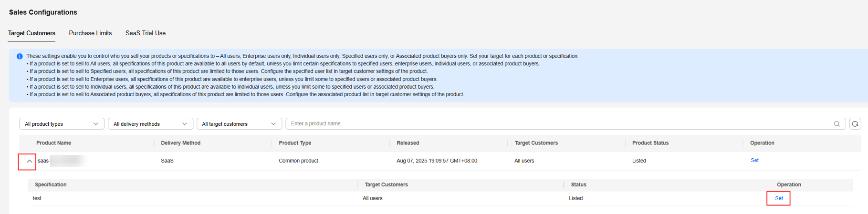868x214 pixels.
Task: Click the Product Name column header
Action: click(x=53, y=143)
